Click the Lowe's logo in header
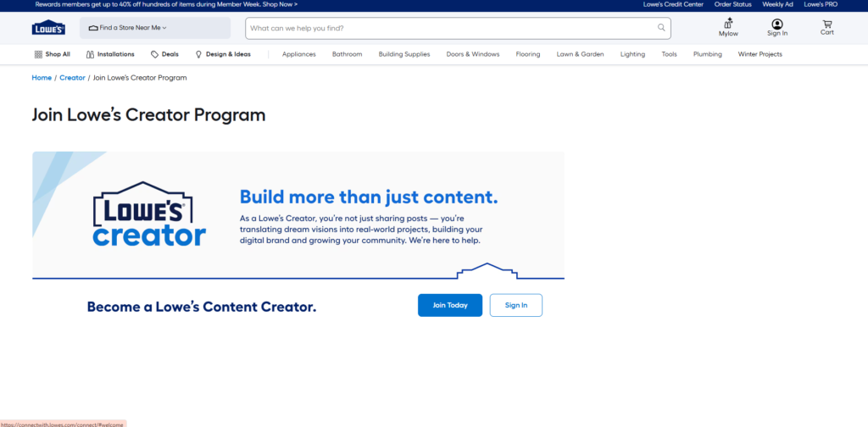Viewport: 868px width, 427px height. [48, 28]
